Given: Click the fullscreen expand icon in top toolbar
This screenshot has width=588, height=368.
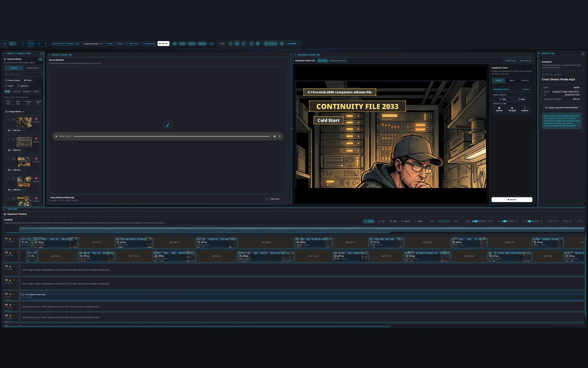Looking at the screenshot, I should [x=252, y=43].
